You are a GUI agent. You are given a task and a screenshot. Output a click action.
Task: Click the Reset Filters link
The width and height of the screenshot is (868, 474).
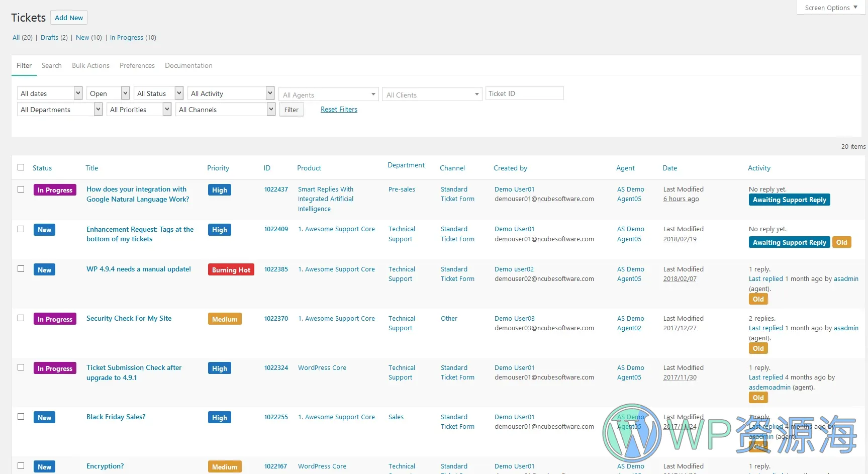coord(339,109)
